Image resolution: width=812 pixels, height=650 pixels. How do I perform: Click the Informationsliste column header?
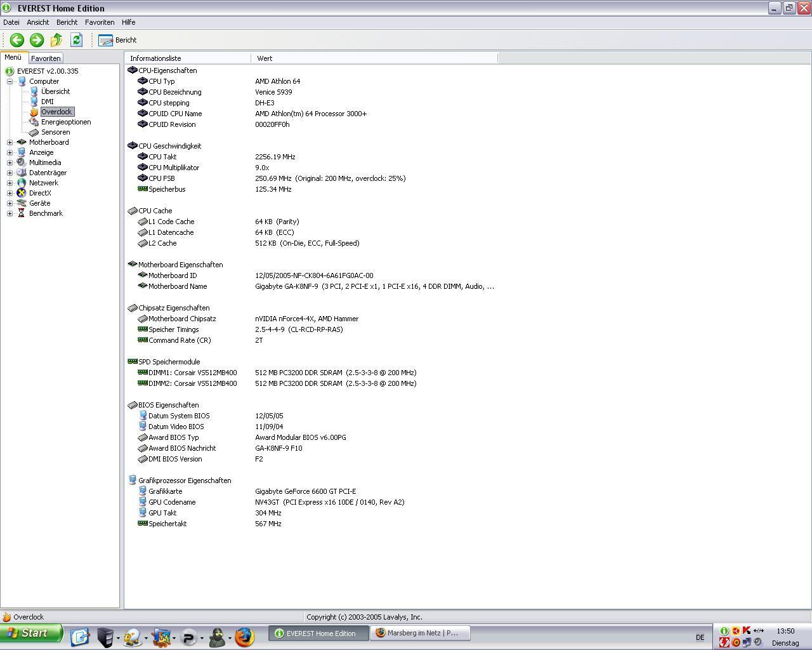pyautogui.click(x=188, y=58)
